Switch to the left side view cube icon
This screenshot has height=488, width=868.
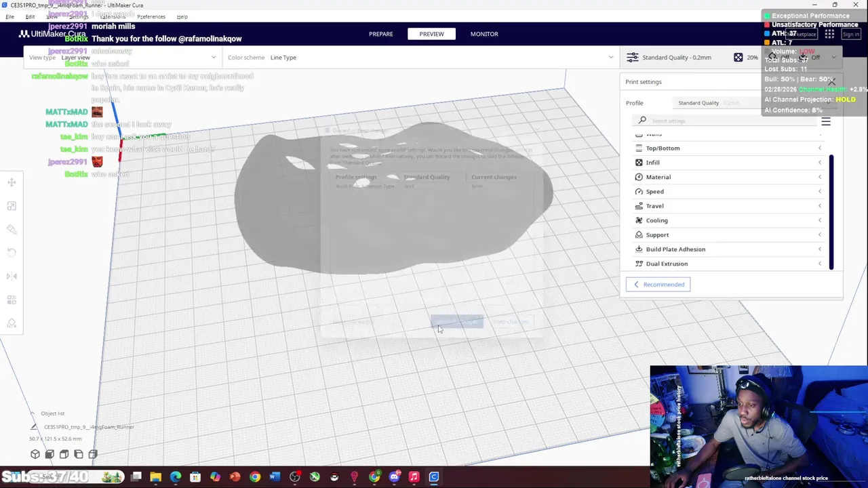click(79, 454)
